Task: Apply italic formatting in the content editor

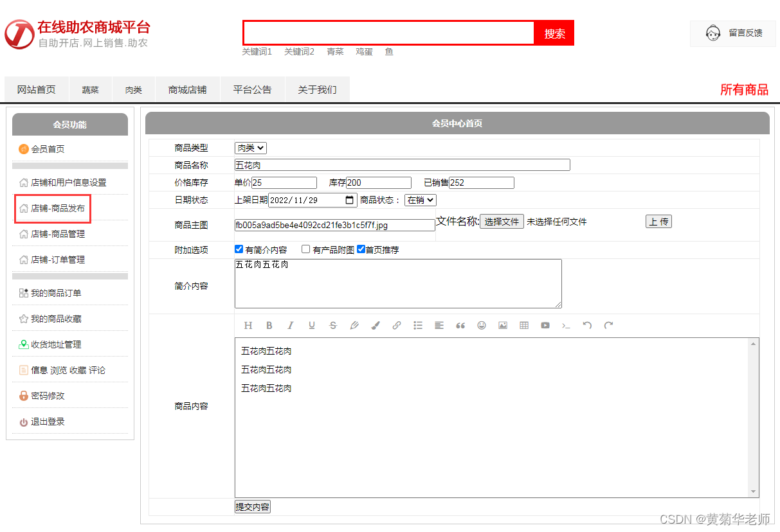Action: click(290, 326)
